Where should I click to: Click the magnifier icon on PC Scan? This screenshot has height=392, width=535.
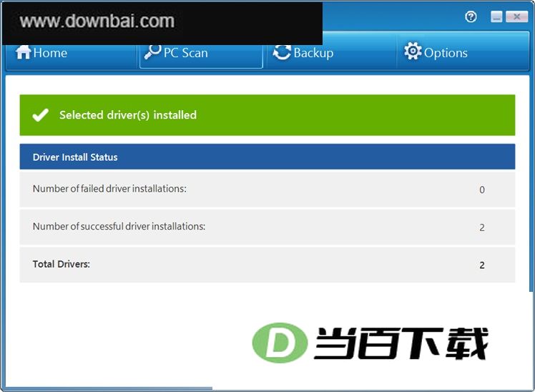click(152, 52)
